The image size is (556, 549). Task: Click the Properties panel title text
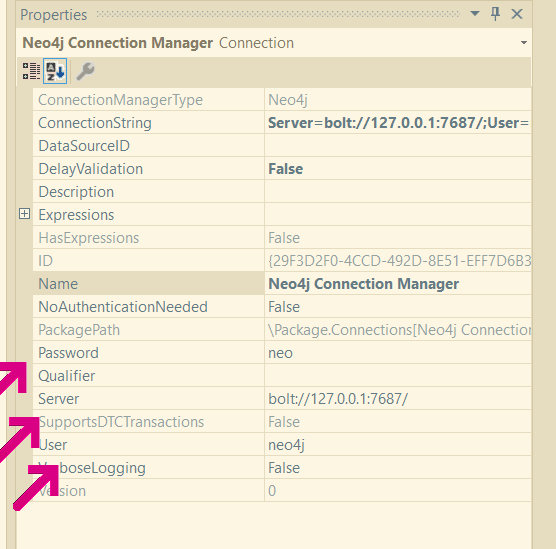click(x=54, y=15)
